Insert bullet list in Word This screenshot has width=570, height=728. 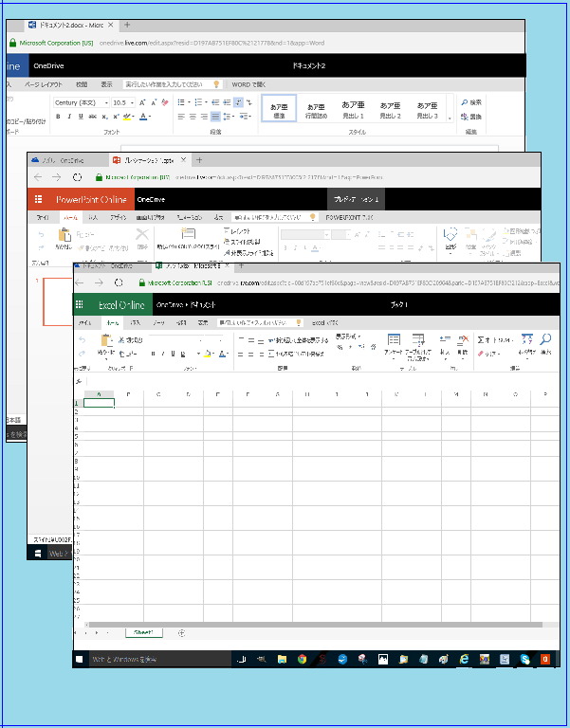point(183,102)
